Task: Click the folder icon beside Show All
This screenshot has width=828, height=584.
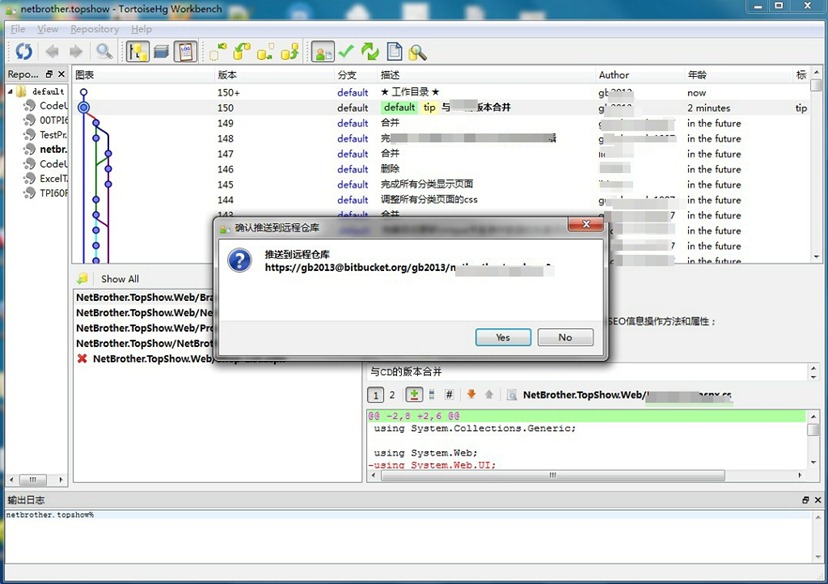Action: click(83, 279)
